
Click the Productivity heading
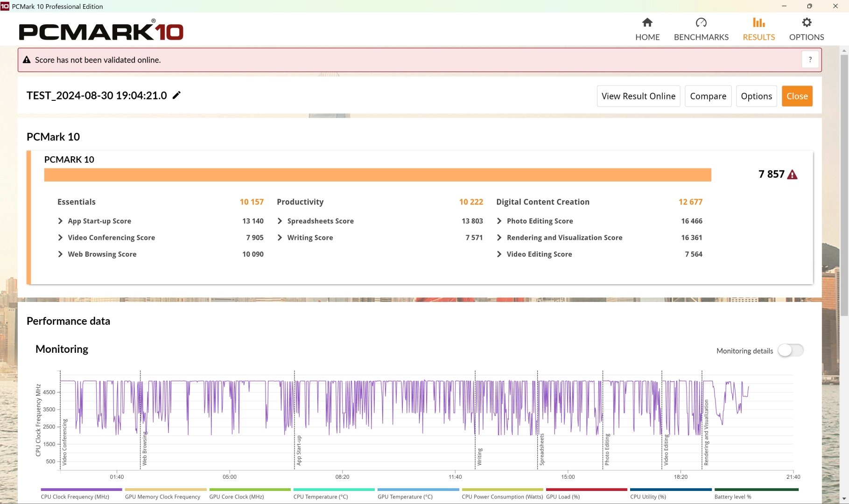tap(300, 202)
